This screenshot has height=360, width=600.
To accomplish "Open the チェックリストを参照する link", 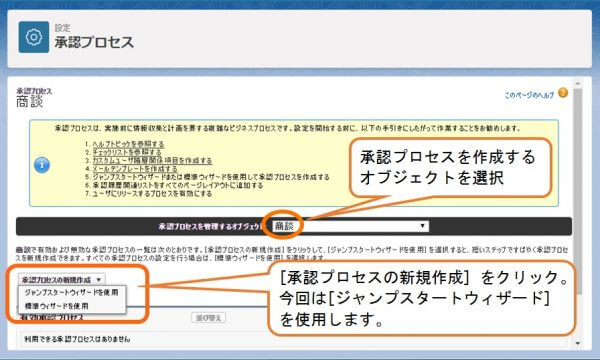I will point(127,152).
